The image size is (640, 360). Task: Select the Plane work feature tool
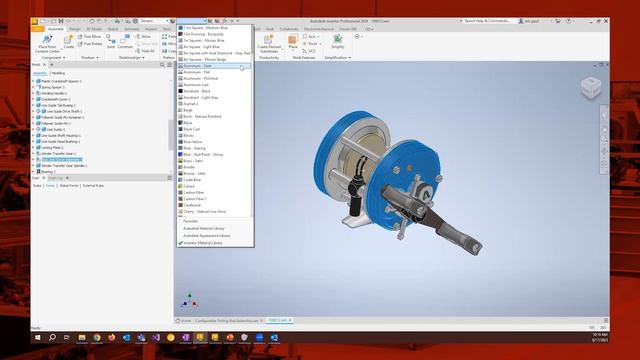pos(293,42)
